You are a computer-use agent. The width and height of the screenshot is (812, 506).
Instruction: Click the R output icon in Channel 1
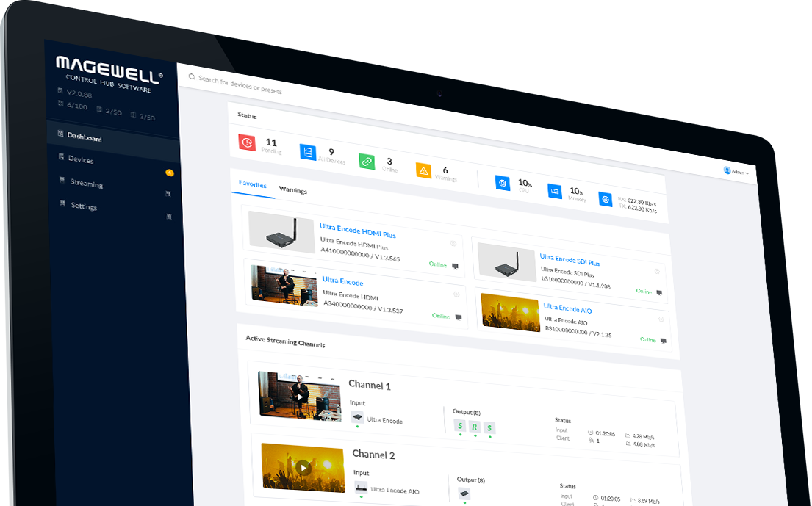click(475, 427)
